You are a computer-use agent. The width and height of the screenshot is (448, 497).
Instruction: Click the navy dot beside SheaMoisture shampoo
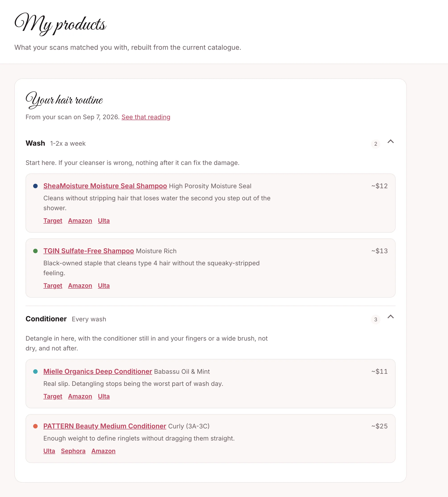35,186
